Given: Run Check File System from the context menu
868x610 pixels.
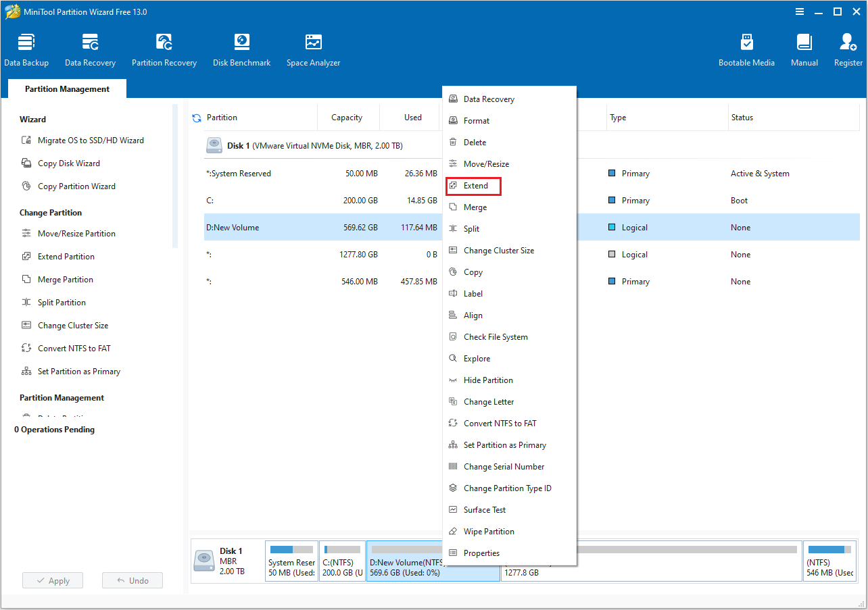Looking at the screenshot, I should (x=509, y=337).
